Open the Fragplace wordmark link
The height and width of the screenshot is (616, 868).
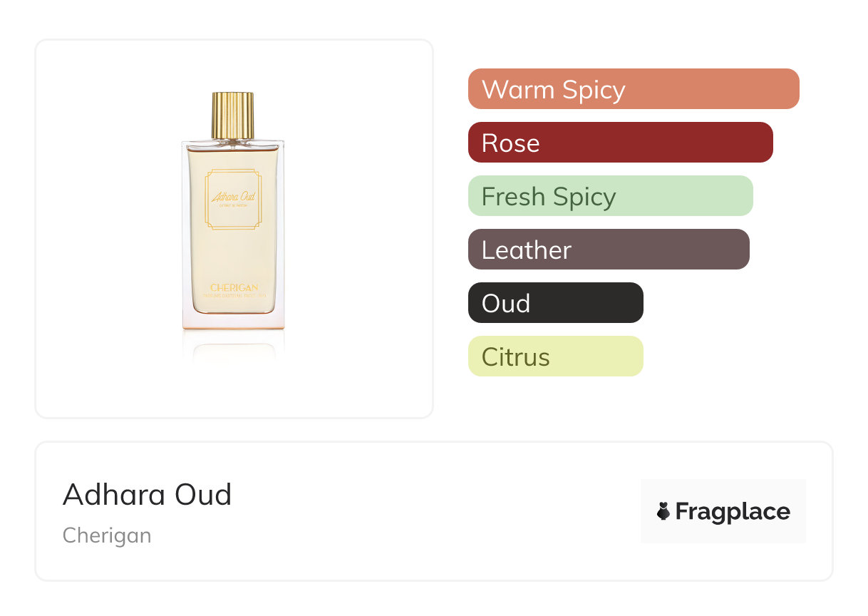point(733,512)
